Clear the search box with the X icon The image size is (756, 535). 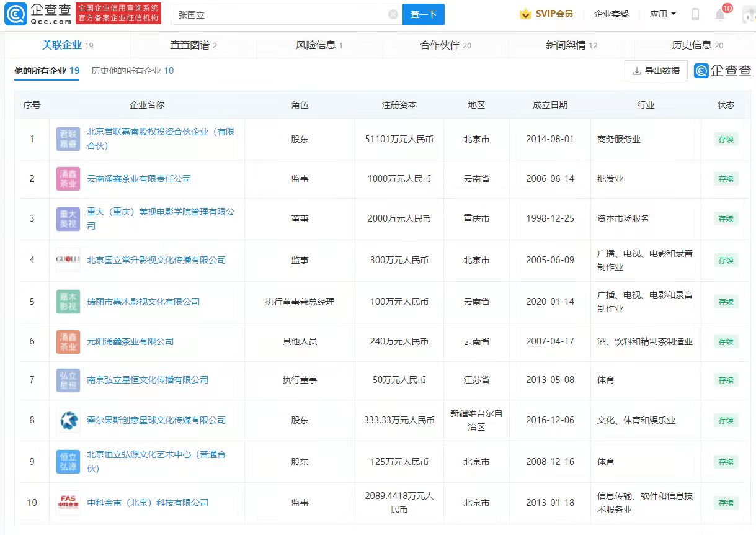(393, 14)
